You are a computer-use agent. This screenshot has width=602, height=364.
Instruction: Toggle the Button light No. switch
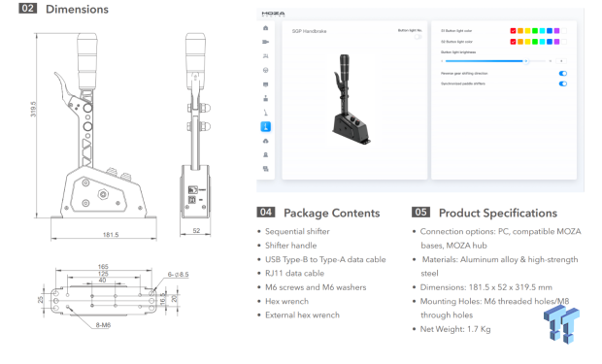(418, 37)
